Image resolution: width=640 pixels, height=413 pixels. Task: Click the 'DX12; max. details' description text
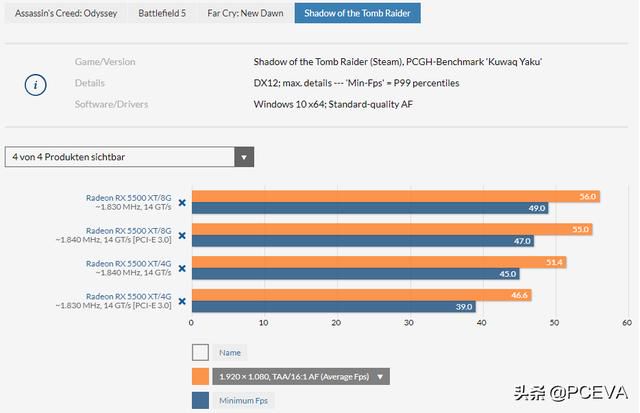click(x=356, y=83)
